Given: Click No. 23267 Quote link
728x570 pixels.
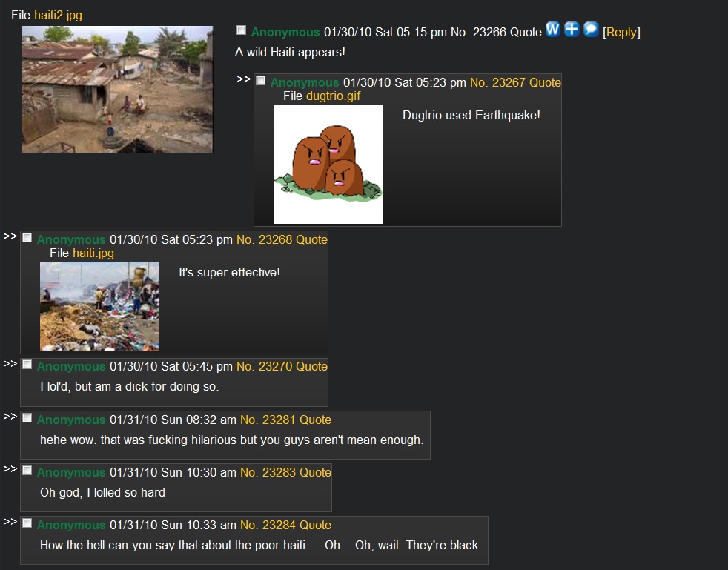Looking at the screenshot, I should coord(515,82).
